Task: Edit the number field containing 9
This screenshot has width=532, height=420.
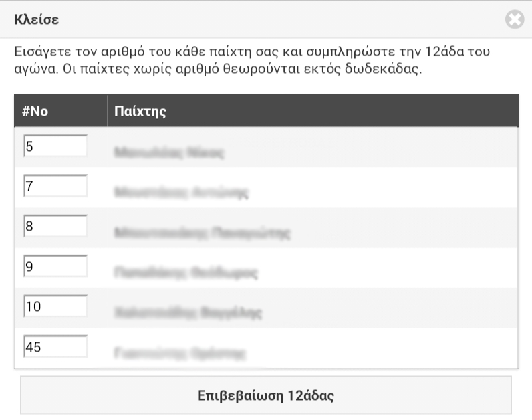Action: (55, 266)
